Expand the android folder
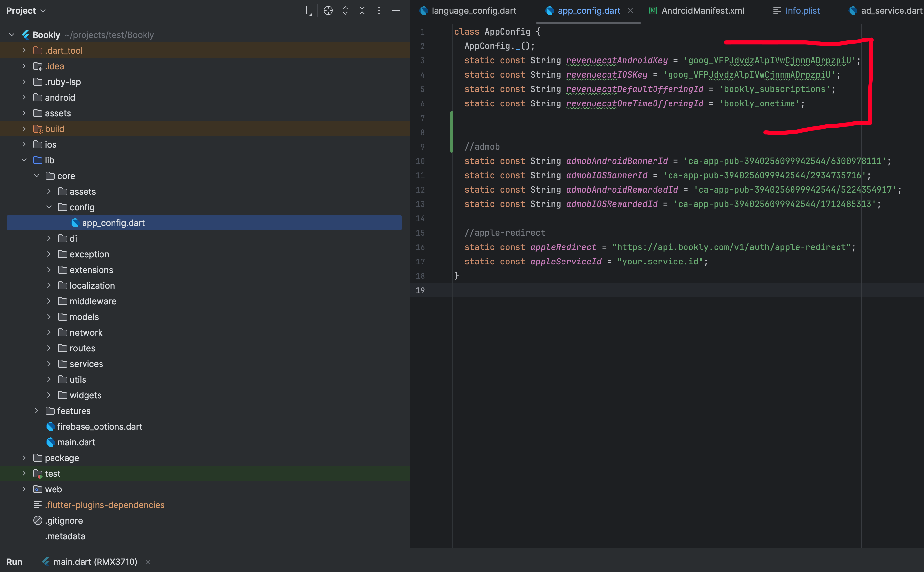Screen dimensions: 924x572 (x=24, y=97)
